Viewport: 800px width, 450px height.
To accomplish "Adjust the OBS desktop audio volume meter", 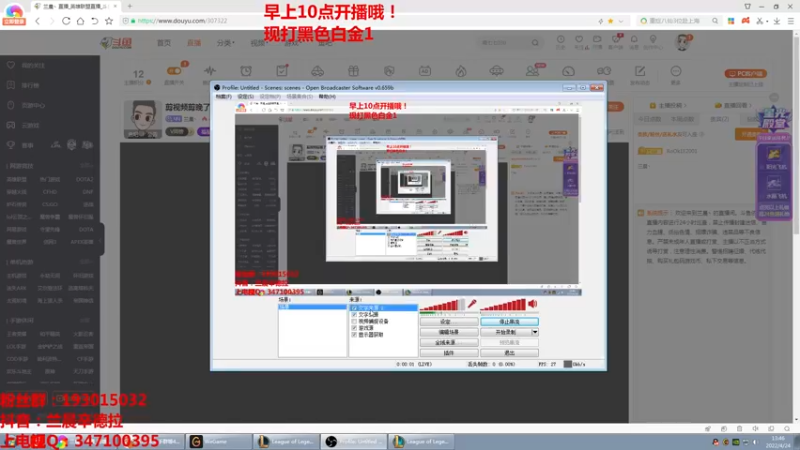I will click(x=503, y=305).
